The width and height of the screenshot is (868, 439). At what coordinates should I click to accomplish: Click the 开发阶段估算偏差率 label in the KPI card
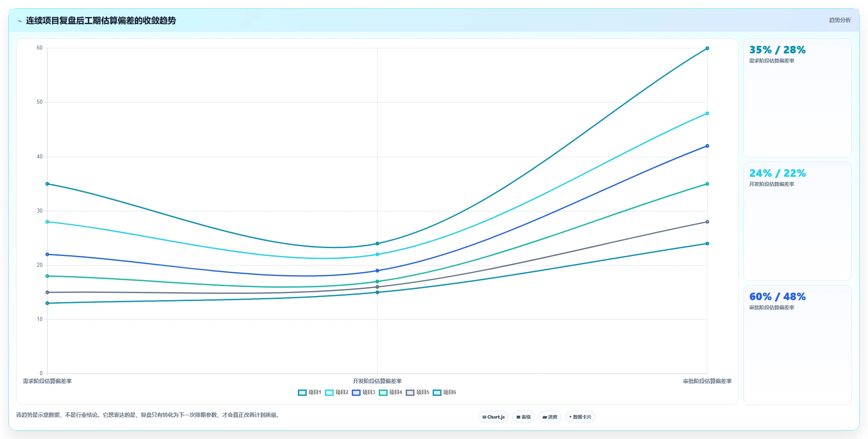pyautogui.click(x=772, y=184)
